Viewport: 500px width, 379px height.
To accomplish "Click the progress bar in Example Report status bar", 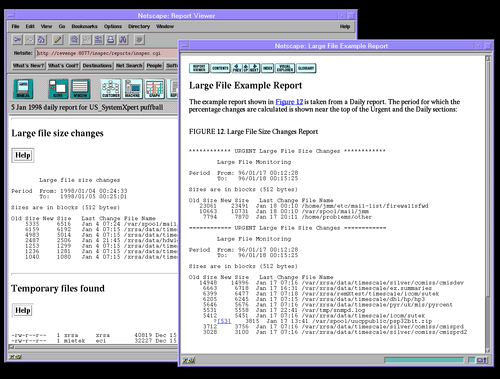I will 424,360.
